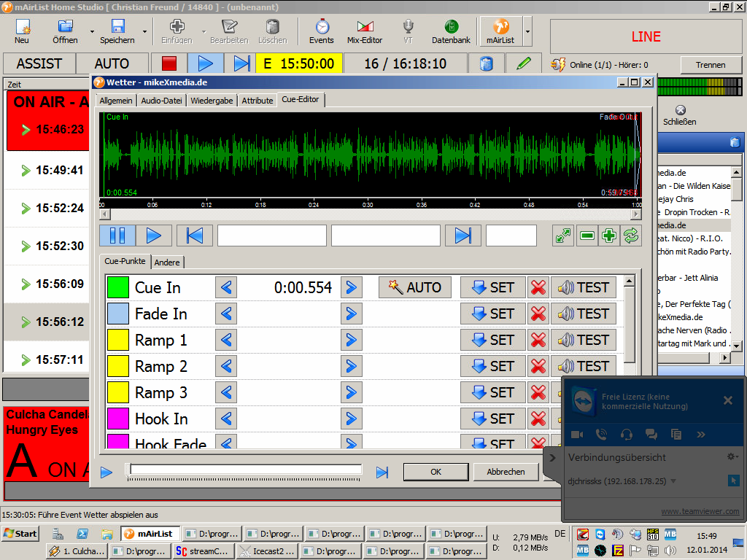Expand the Öffnen dropdown arrow
The image size is (747, 560).
click(92, 32)
